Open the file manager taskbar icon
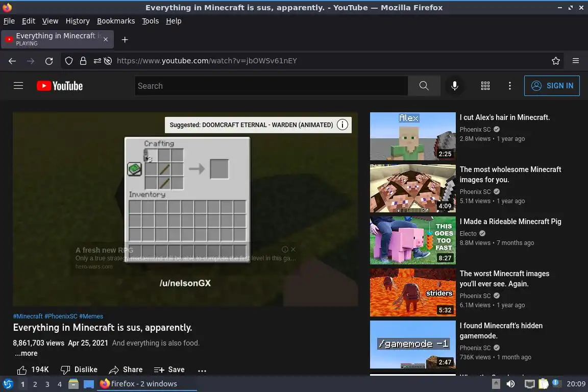Viewport: 588px width, 392px height. coord(73,384)
